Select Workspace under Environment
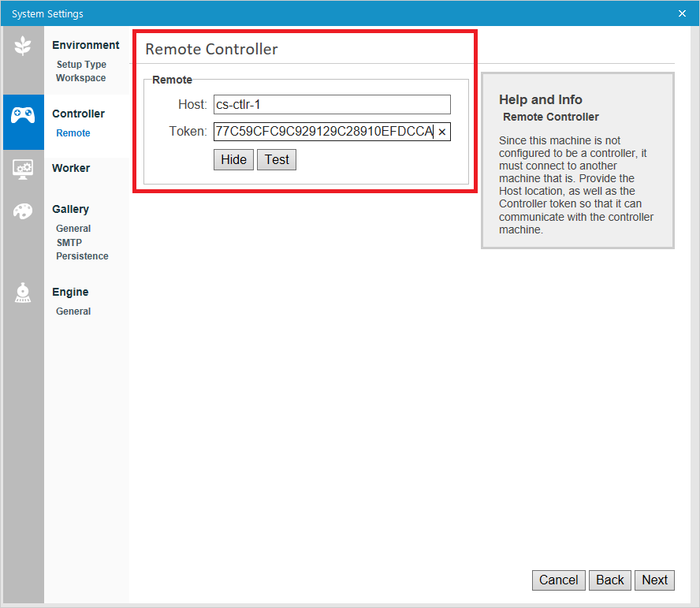Viewport: 700px width, 608px height. [x=80, y=78]
